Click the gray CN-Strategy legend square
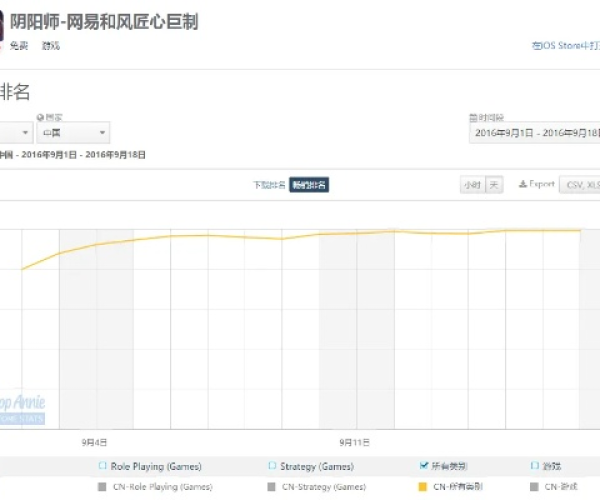Viewport: 600px width, 500px height. (271, 486)
